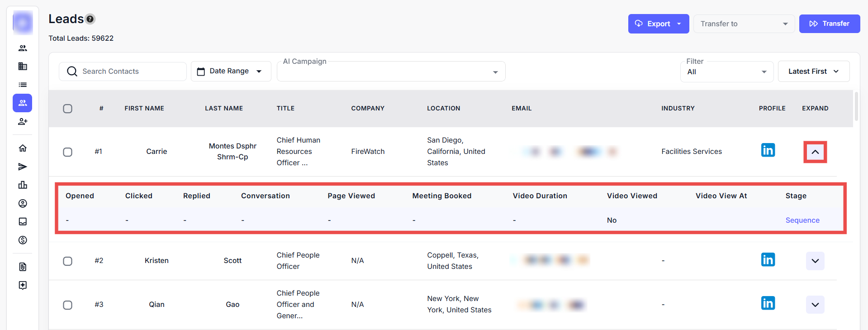Click the Search Contacts input field
This screenshot has width=868, height=330.
pyautogui.click(x=129, y=72)
